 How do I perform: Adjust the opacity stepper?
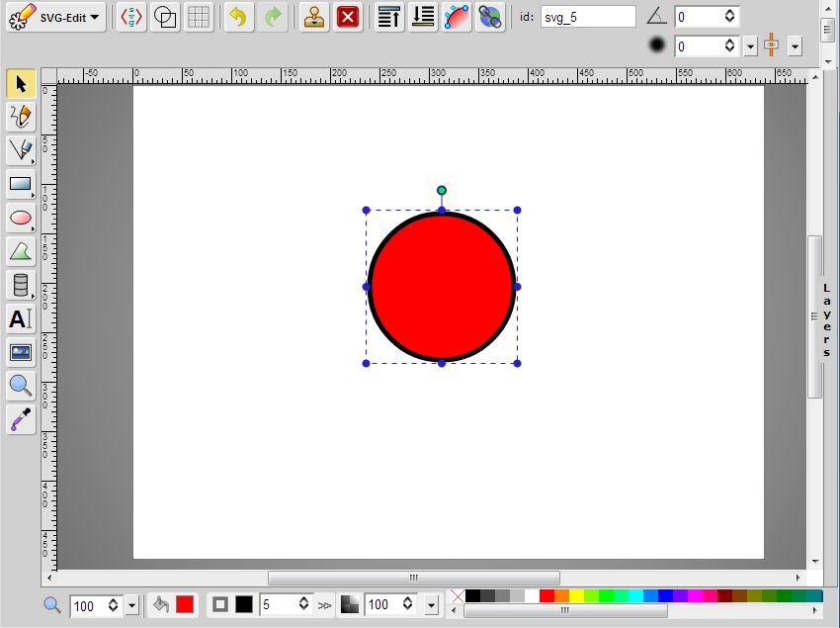point(408,604)
